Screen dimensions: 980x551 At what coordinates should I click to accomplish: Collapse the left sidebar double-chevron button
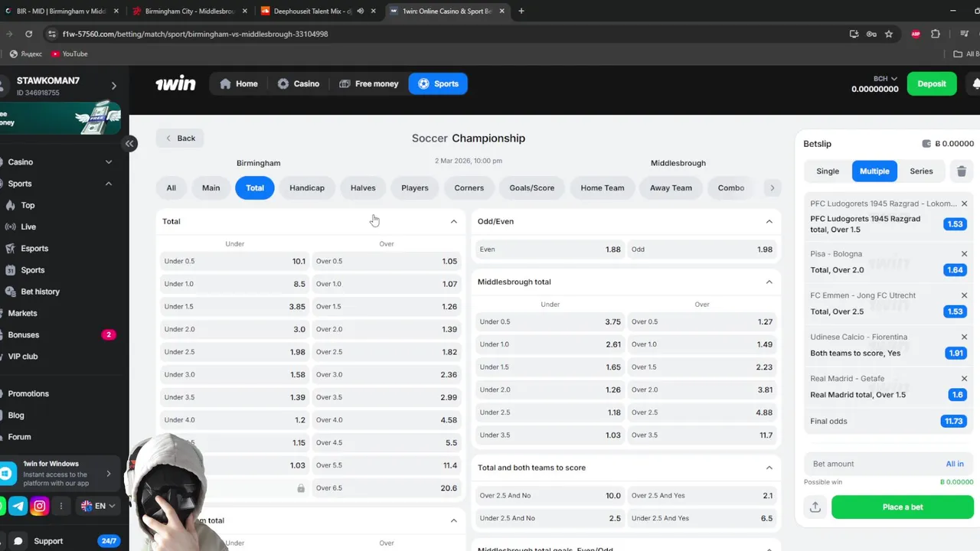tap(129, 143)
